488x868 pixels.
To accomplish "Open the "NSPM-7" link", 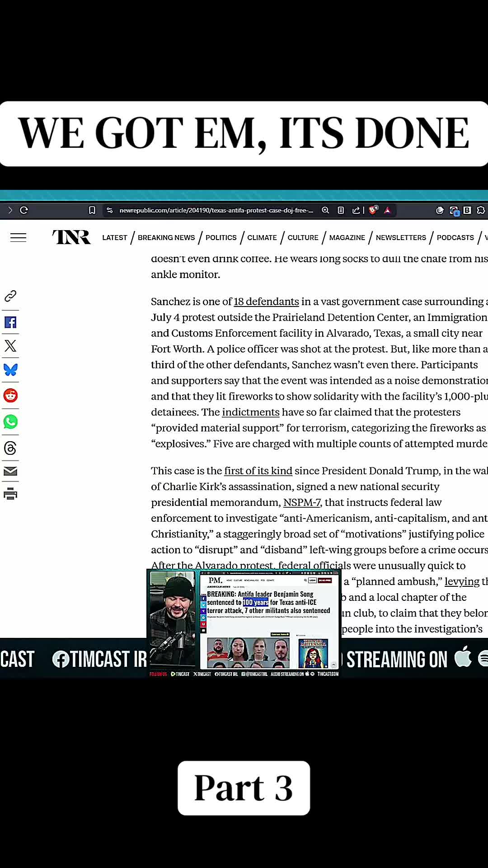I will pyautogui.click(x=302, y=503).
